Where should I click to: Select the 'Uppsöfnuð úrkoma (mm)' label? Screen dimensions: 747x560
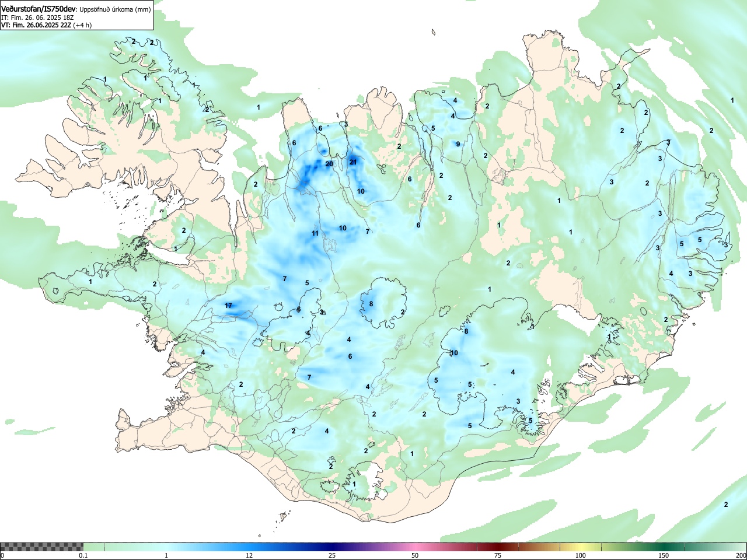coord(115,9)
